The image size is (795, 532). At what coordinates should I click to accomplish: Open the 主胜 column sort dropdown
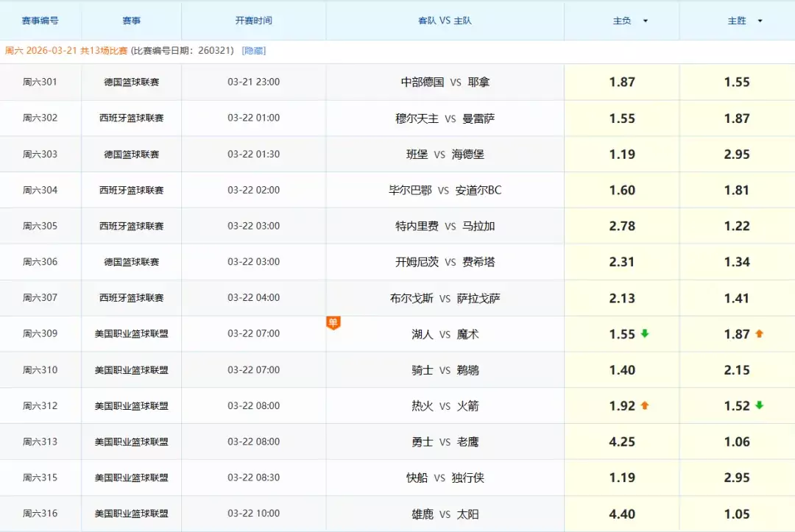762,21
